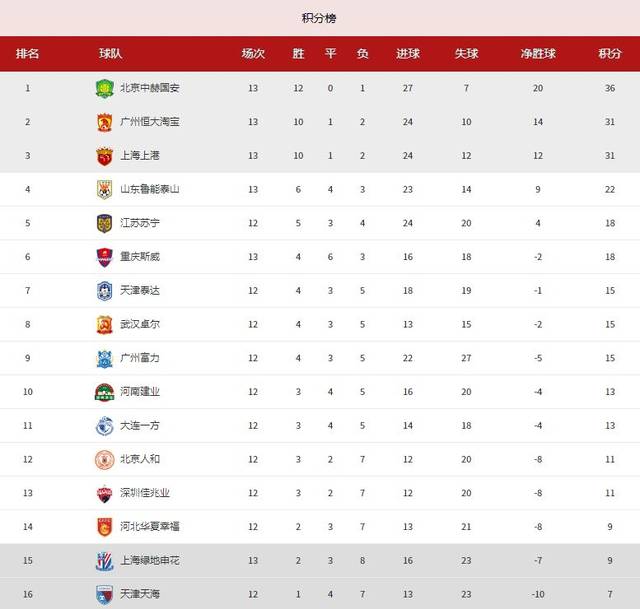Select the 排名 column header
Screen dimensions: 640x609
coord(27,53)
